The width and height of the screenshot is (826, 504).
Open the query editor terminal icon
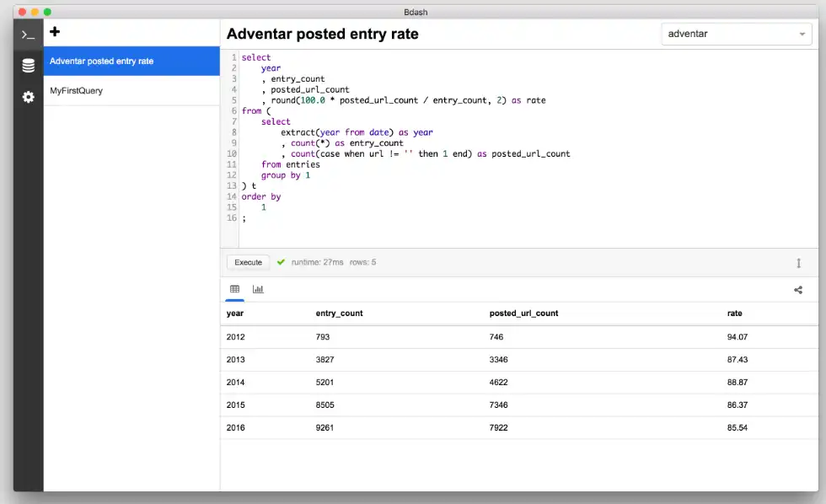click(x=28, y=35)
